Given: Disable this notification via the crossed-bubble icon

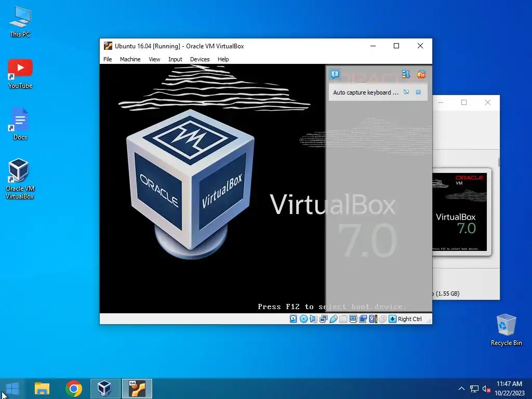Looking at the screenshot, I should click(x=406, y=92).
